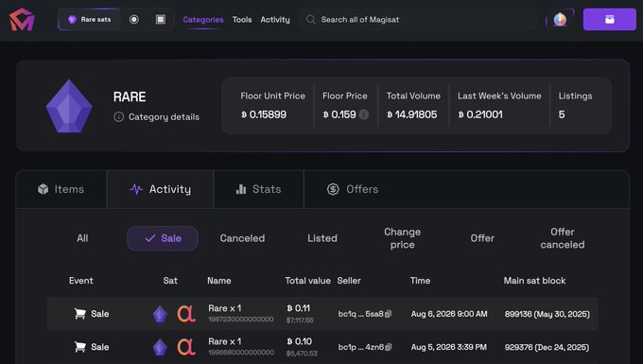The image size is (643, 364).
Task: Click the gem icon in the 0.10 sale row
Action: [x=160, y=348]
